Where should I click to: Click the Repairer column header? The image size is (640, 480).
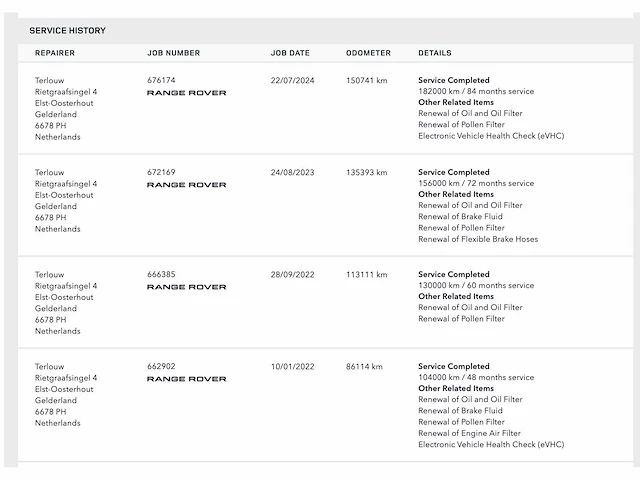(55, 53)
